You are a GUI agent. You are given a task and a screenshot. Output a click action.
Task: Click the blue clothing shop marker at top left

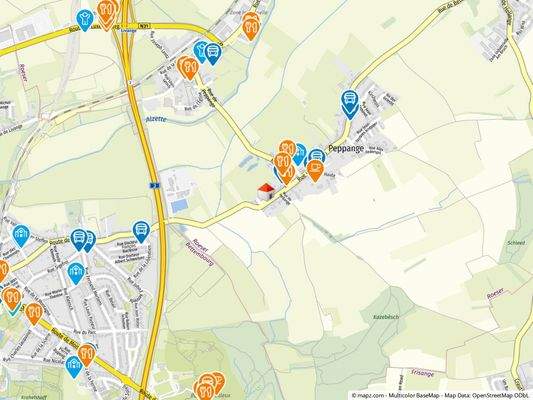click(85, 20)
